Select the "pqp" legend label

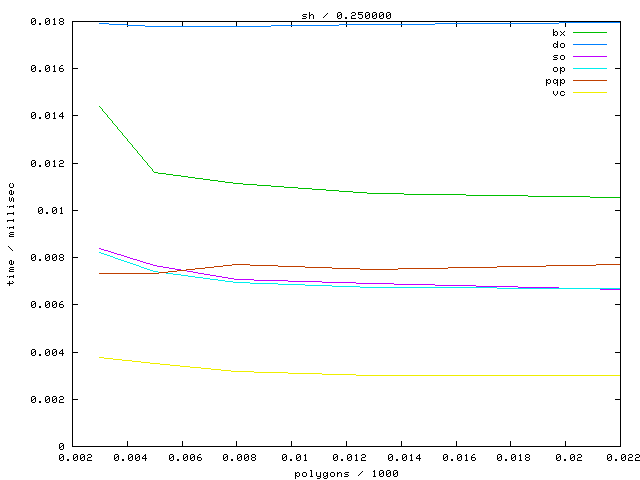[x=555, y=81]
